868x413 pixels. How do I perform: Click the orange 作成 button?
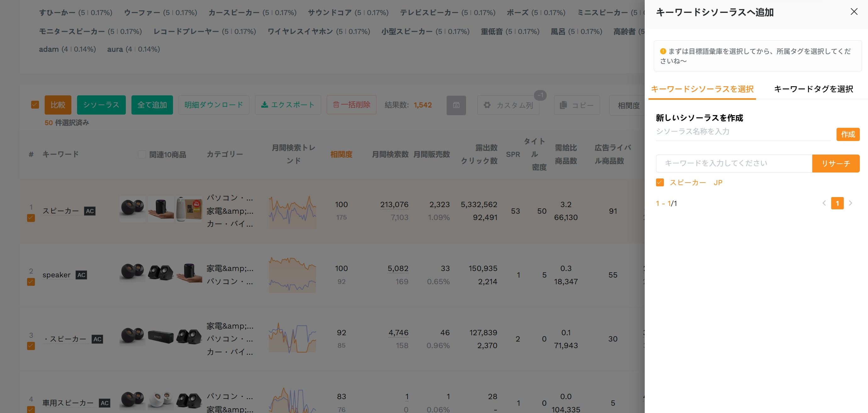point(848,134)
